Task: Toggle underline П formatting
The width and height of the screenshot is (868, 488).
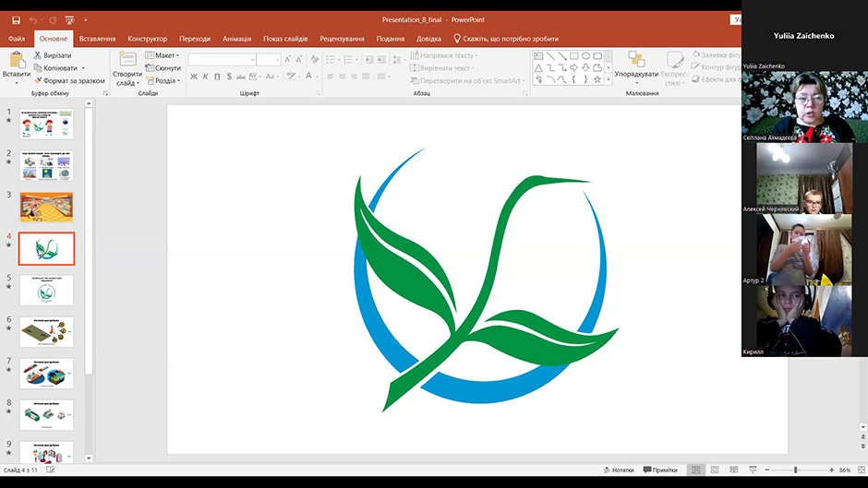Action: pos(217,77)
